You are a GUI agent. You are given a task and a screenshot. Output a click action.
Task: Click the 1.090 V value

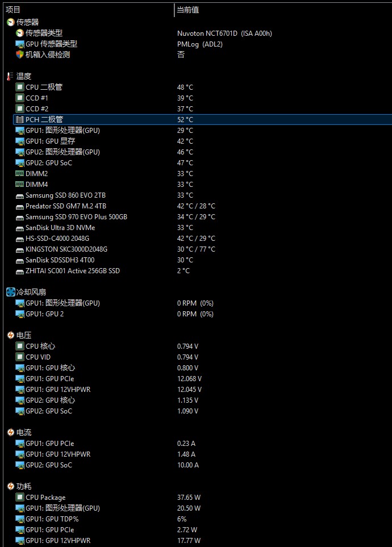(188, 411)
